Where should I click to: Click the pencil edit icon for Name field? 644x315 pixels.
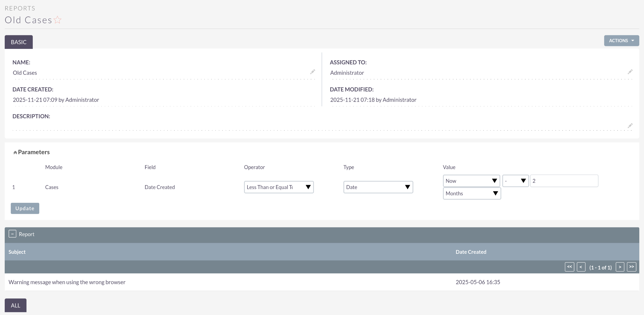[313, 72]
